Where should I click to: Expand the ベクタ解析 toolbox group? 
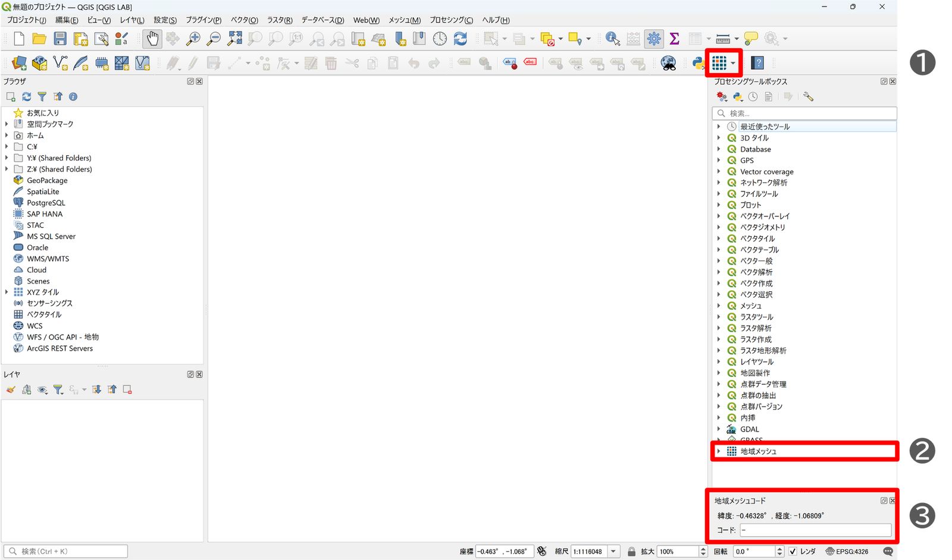click(x=719, y=272)
